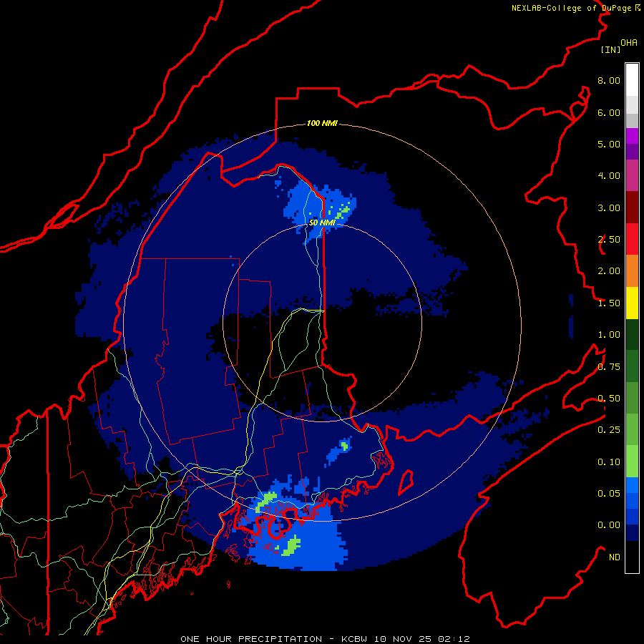Select the 6.00 legend value
644x644 pixels.
[609, 112]
